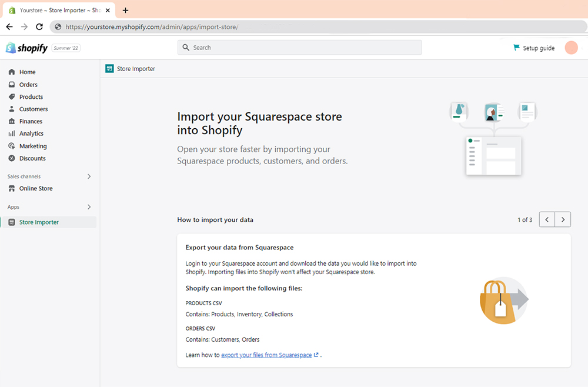The height and width of the screenshot is (387, 588).
Task: Click the Analytics bar chart icon
Action: (x=12, y=134)
